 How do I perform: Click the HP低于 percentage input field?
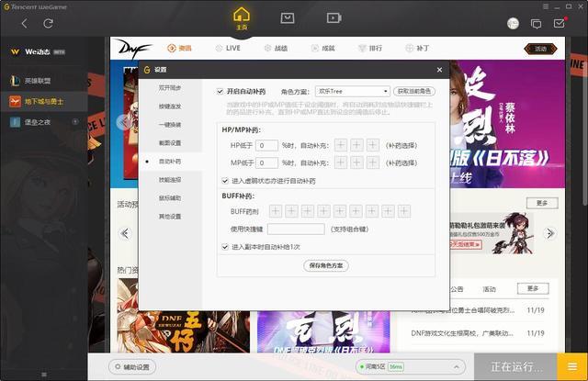pyautogui.click(x=266, y=145)
